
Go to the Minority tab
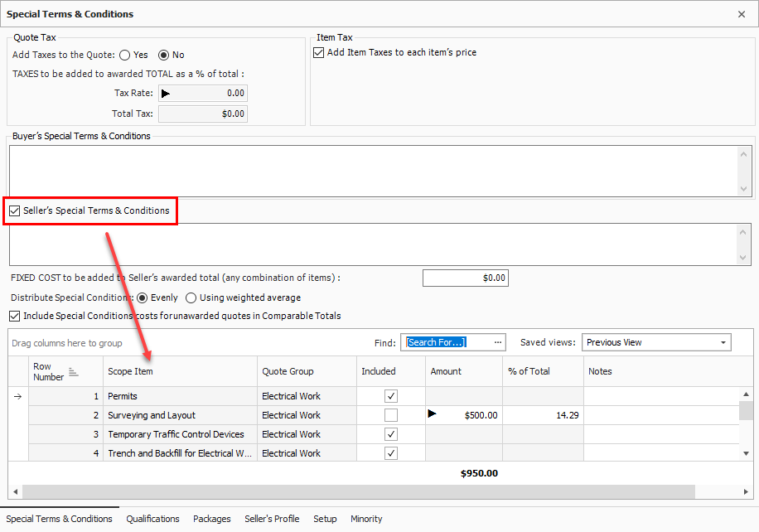tap(366, 519)
